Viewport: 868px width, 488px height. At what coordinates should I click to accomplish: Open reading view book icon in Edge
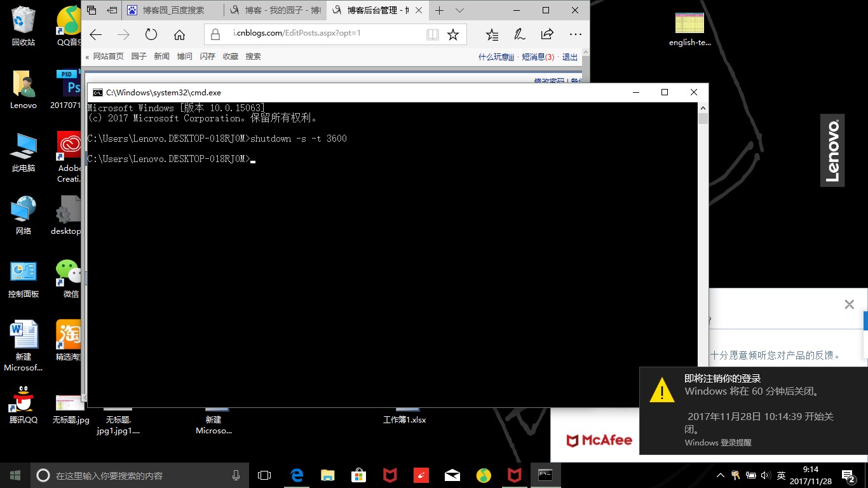click(x=433, y=34)
